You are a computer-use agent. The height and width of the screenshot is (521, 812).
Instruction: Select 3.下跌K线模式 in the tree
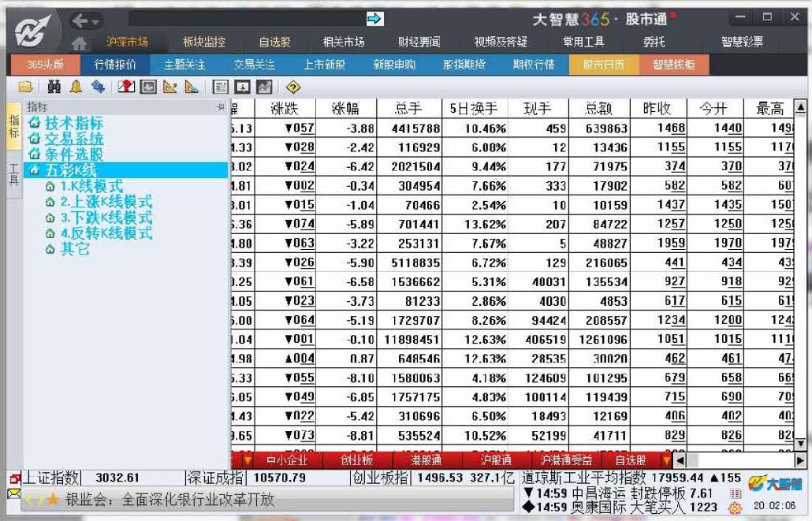coord(106,218)
